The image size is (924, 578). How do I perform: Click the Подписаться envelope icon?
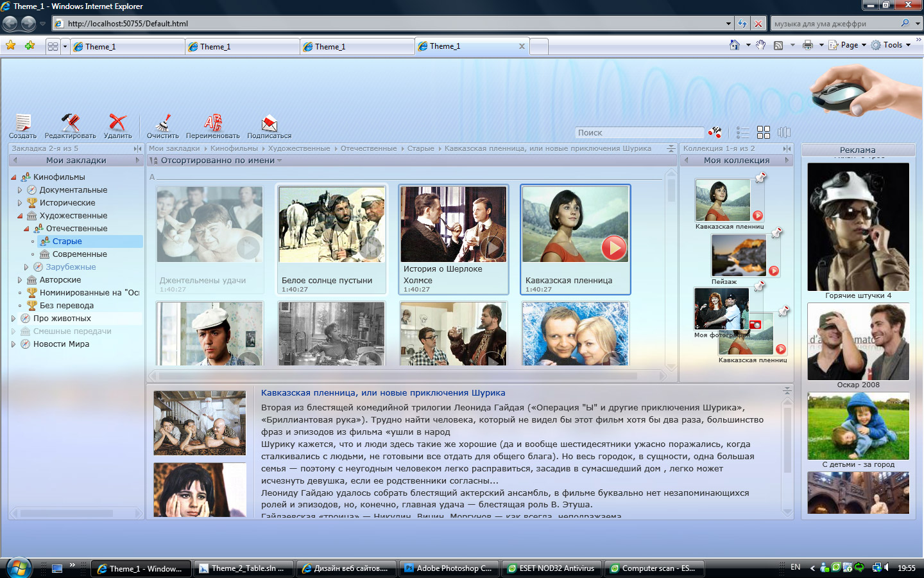269,122
